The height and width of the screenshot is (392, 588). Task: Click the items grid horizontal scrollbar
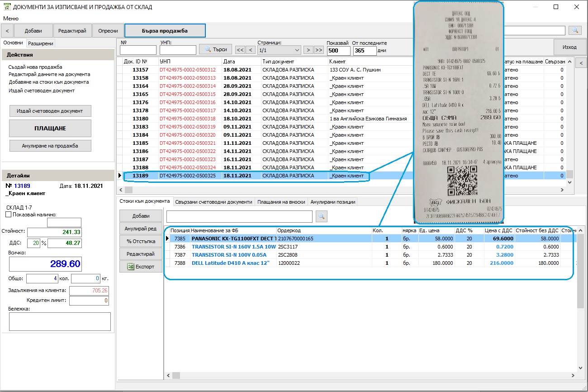[370, 375]
